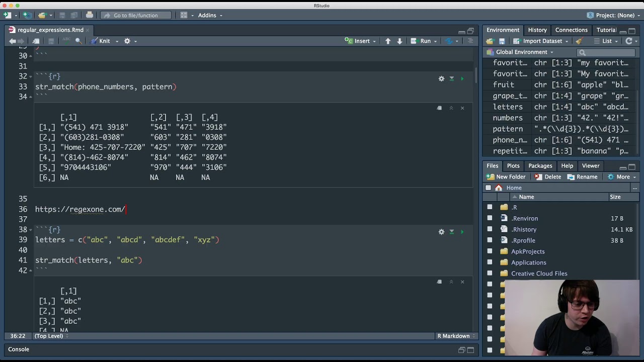The image size is (644, 362).
Task: Check the .Rhistory file checkbox
Action: click(490, 229)
